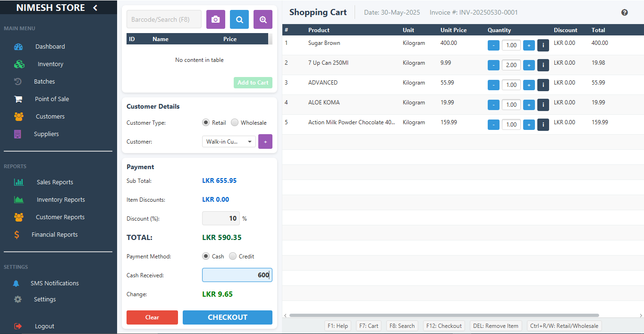
Task: Click the Logout exit icon
Action: (18, 326)
